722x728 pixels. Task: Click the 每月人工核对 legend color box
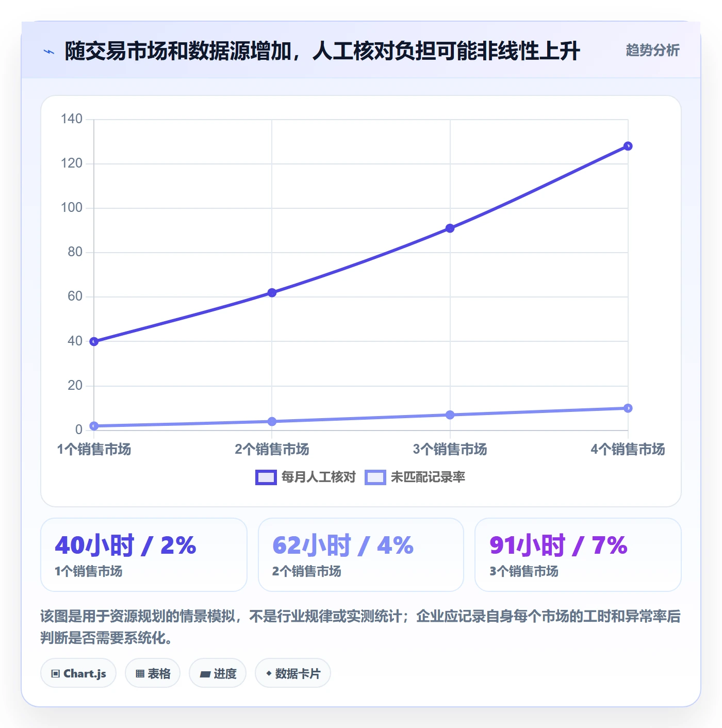click(x=266, y=477)
